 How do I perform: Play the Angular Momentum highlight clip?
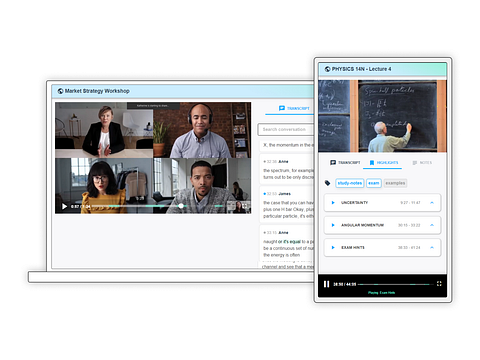(333, 225)
